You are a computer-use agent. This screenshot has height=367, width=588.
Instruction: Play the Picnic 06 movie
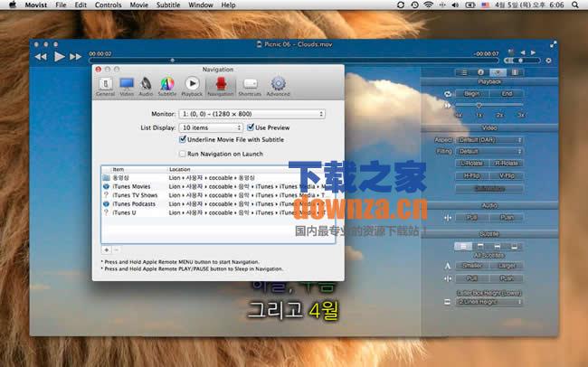click(59, 57)
